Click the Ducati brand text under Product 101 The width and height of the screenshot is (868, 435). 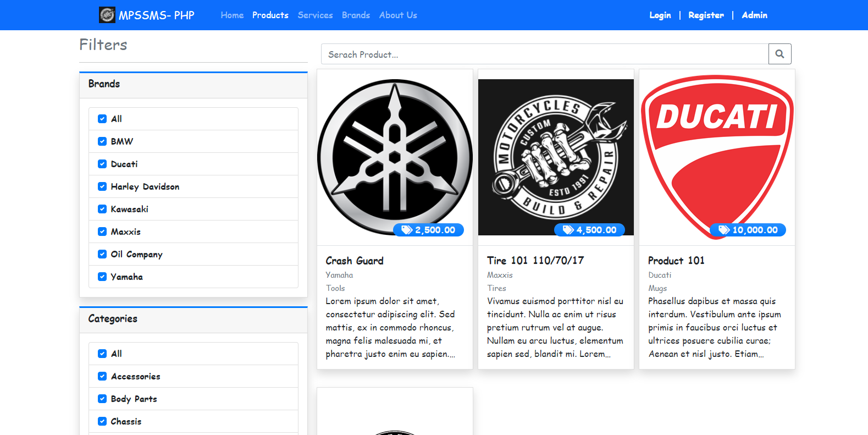[x=660, y=275]
